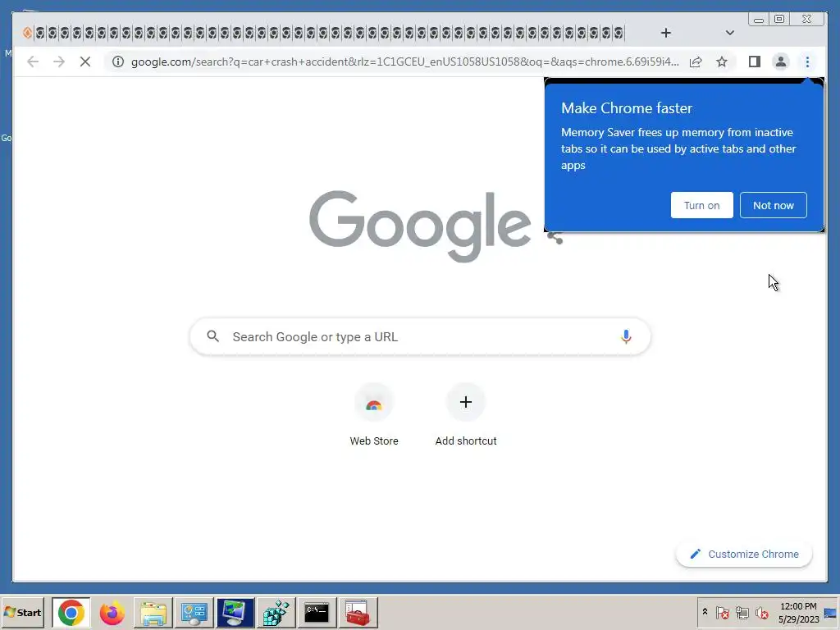Viewport: 840px width, 630px height.
Task: Click the back navigation arrow
Action: [33, 62]
